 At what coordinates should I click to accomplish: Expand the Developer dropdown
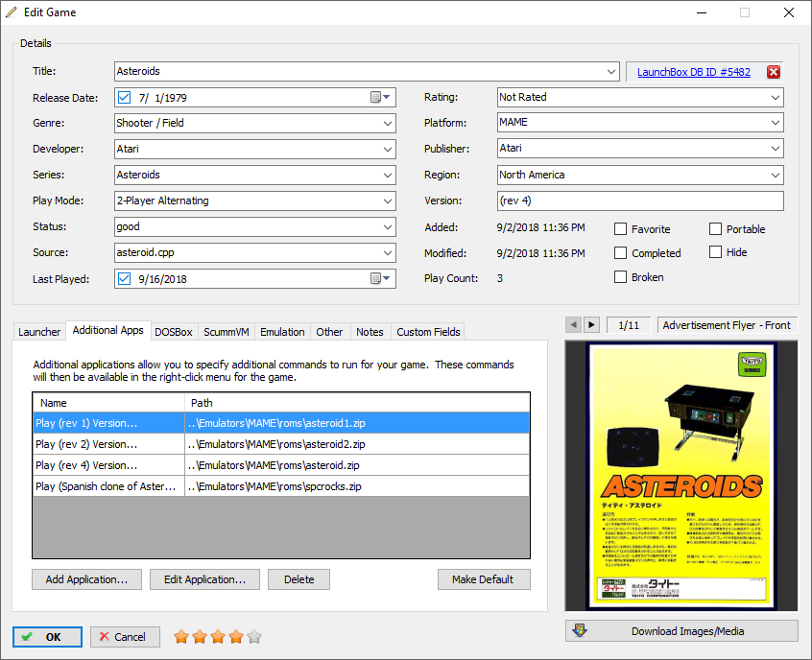click(x=388, y=149)
